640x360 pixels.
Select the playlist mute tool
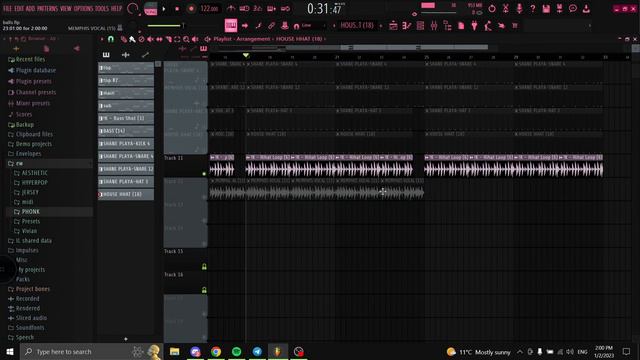click(x=150, y=39)
